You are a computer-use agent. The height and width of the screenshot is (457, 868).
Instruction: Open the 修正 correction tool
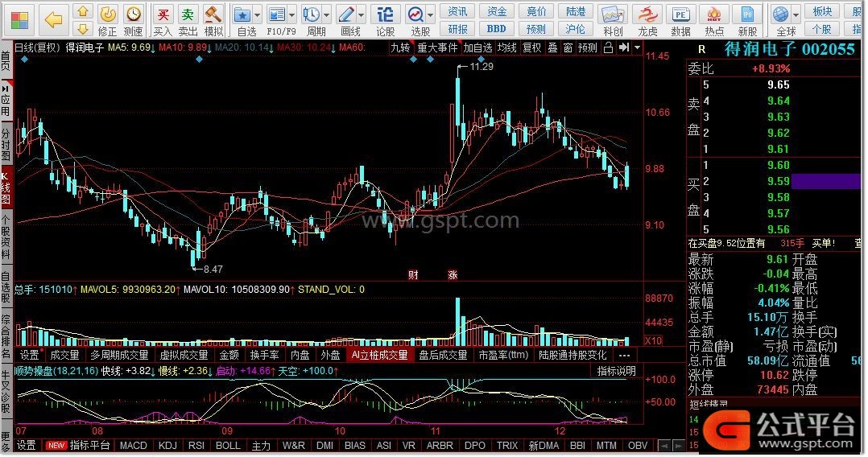click(107, 20)
